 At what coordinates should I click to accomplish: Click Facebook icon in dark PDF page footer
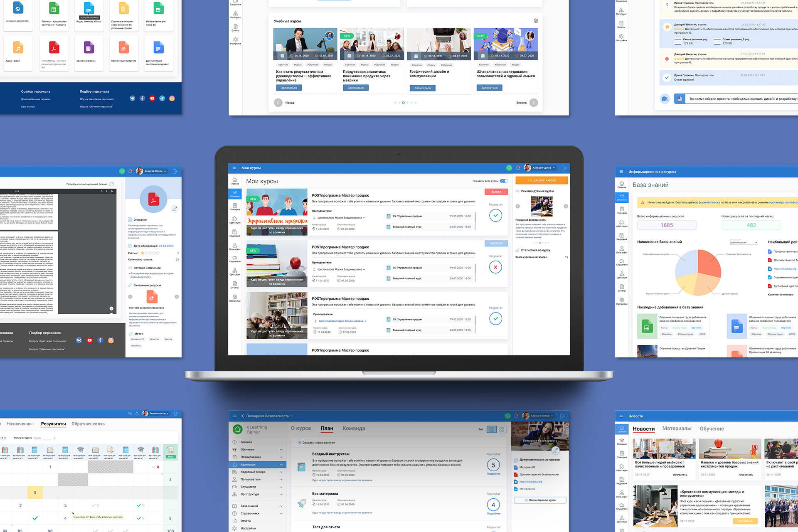coord(100,340)
